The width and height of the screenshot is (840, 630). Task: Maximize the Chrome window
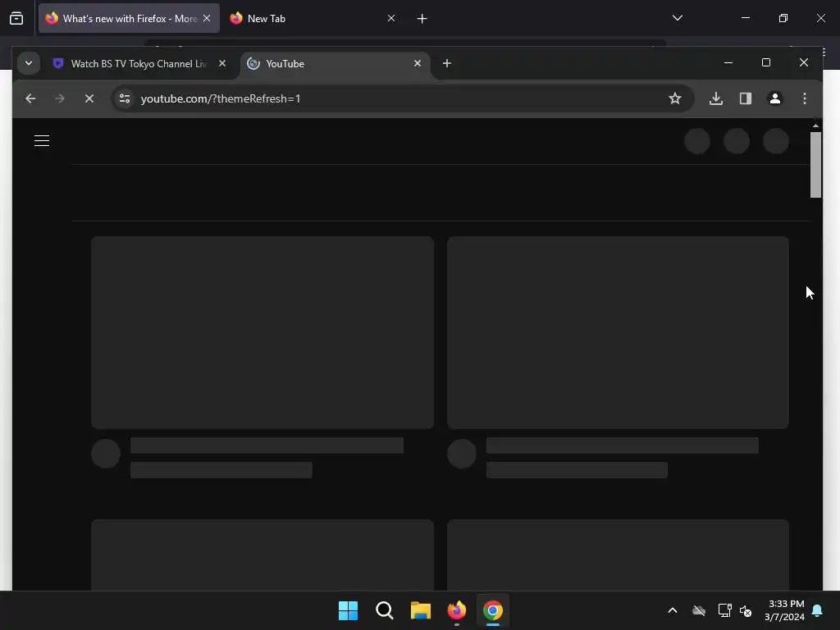click(x=766, y=62)
